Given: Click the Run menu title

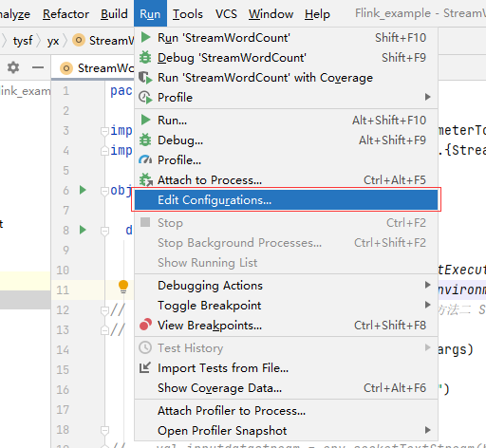Looking at the screenshot, I should (150, 13).
